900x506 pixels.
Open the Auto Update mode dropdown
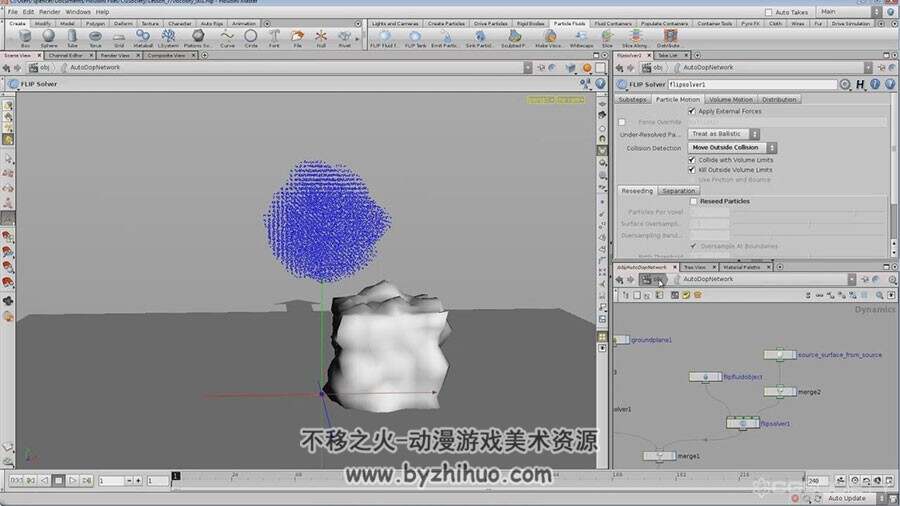(854, 499)
